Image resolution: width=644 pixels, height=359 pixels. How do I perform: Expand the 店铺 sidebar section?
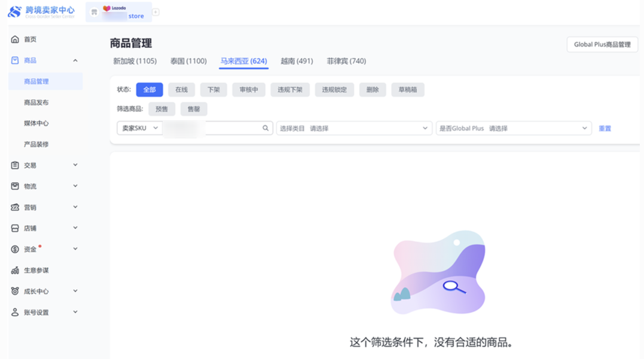click(75, 228)
